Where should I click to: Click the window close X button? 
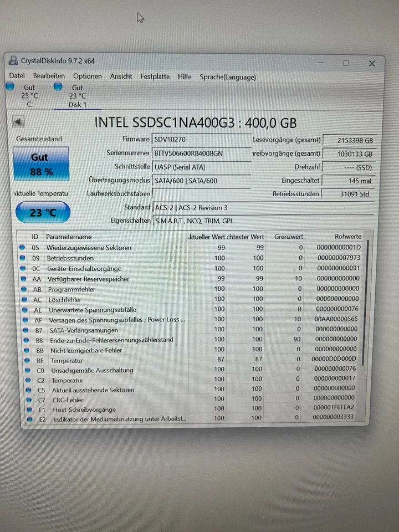coord(372,63)
